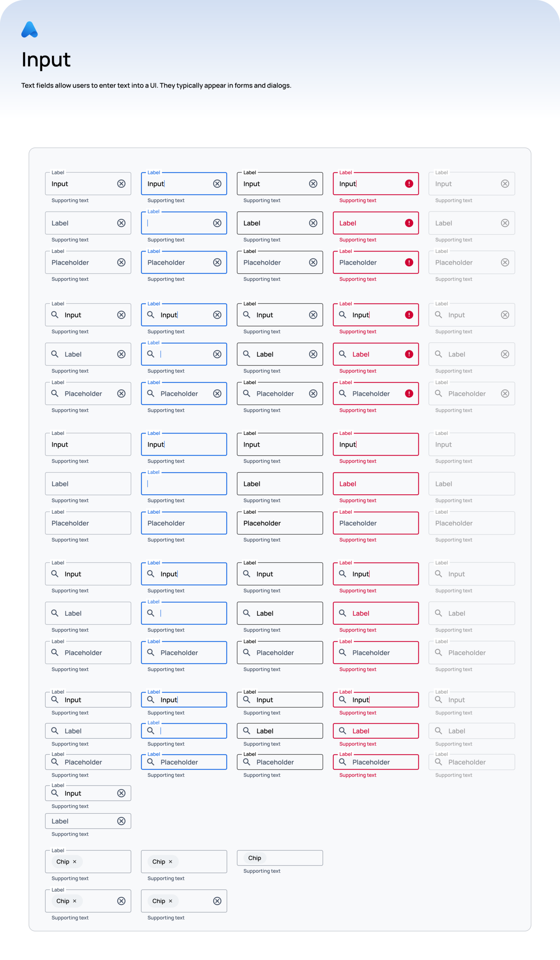Click the Label text above a bordered input
The height and width of the screenshot is (960, 560).
pyautogui.click(x=58, y=172)
